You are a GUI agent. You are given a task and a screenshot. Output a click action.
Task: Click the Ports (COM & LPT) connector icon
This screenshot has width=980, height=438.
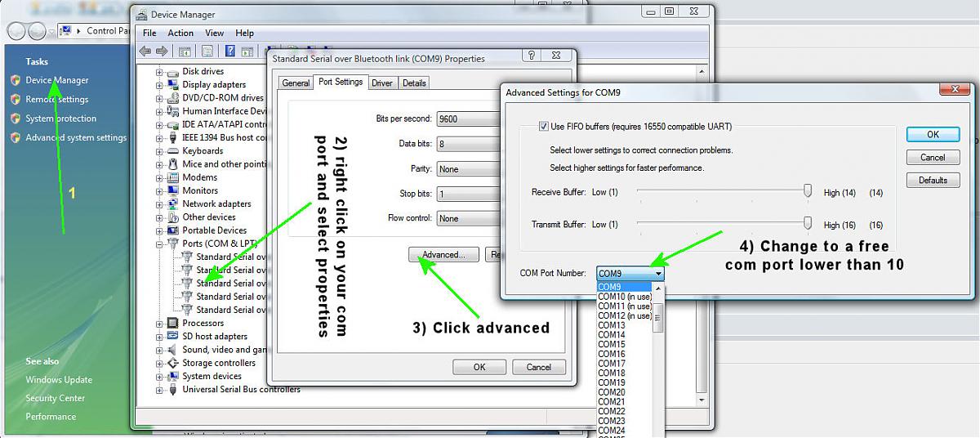pos(173,244)
